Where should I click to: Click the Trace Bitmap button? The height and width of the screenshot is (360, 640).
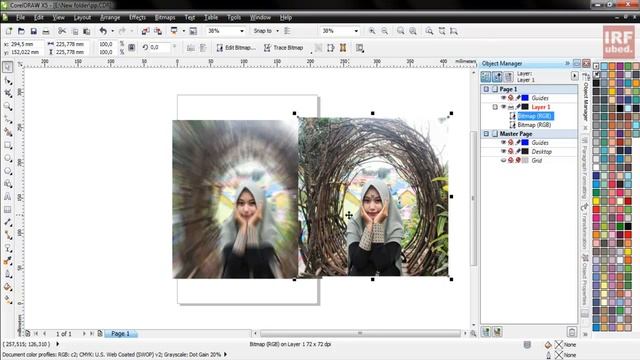[x=284, y=48]
